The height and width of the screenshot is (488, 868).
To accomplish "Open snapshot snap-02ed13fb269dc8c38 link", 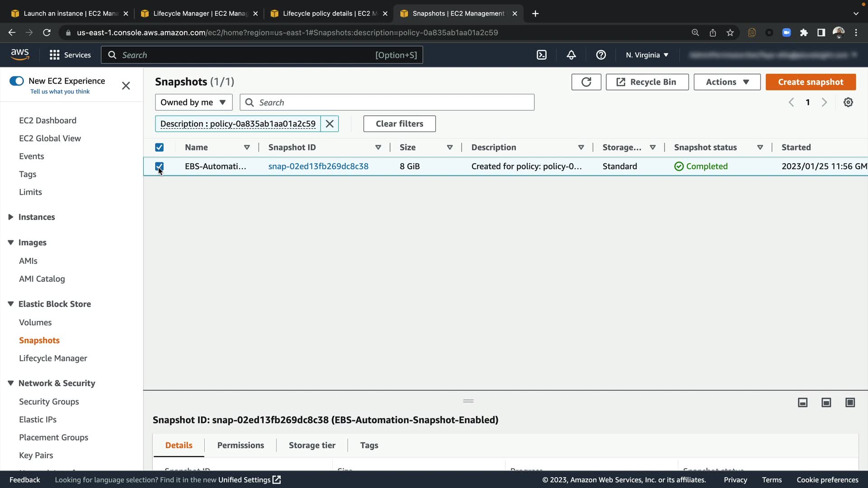I will [318, 166].
